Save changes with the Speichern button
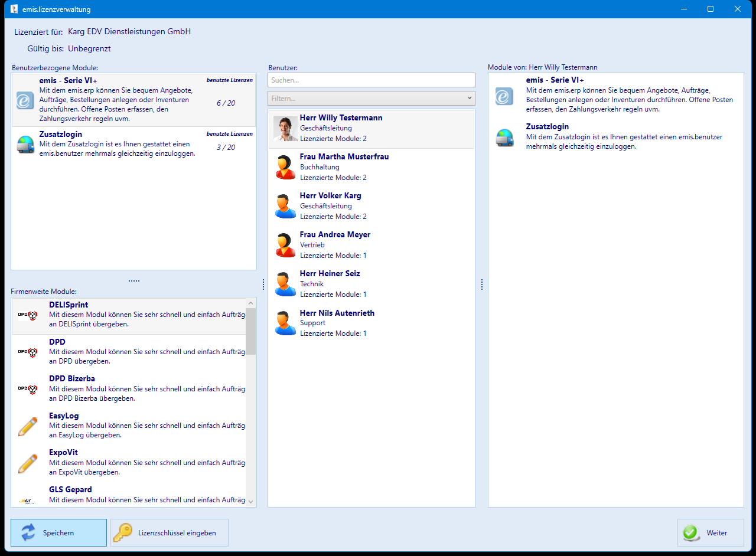Viewport: 756px width, 556px height. point(58,533)
